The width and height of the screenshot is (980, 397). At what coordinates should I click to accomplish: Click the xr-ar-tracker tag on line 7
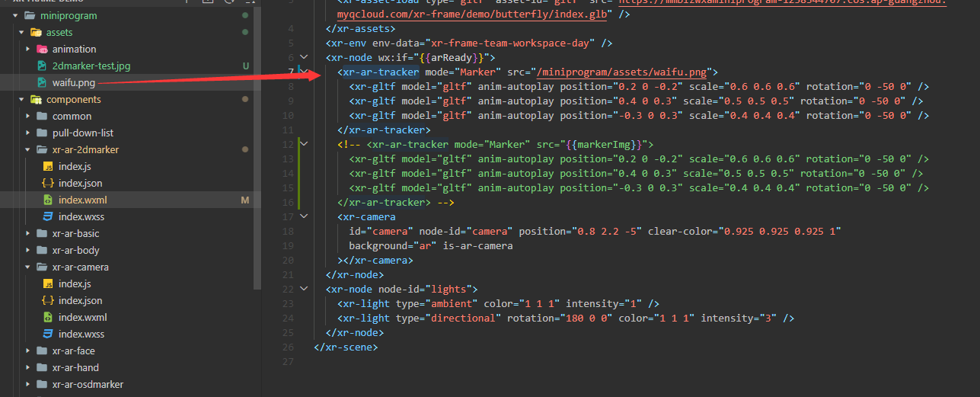click(381, 72)
